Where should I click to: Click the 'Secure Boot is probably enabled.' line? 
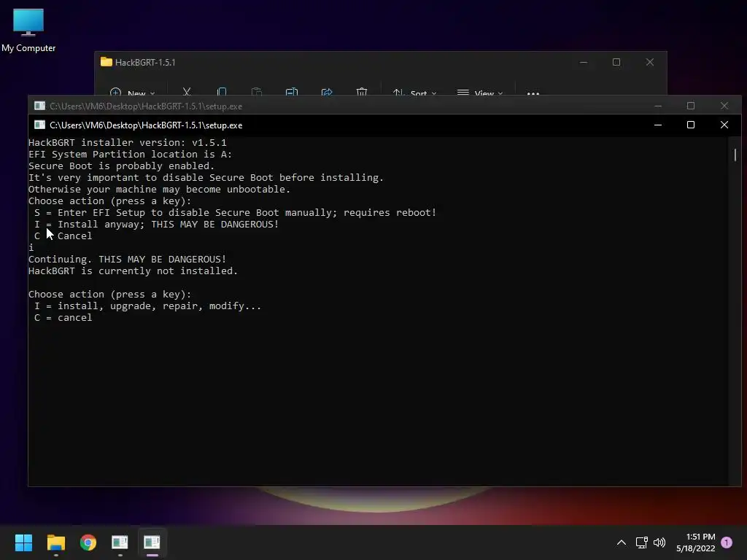tap(122, 166)
